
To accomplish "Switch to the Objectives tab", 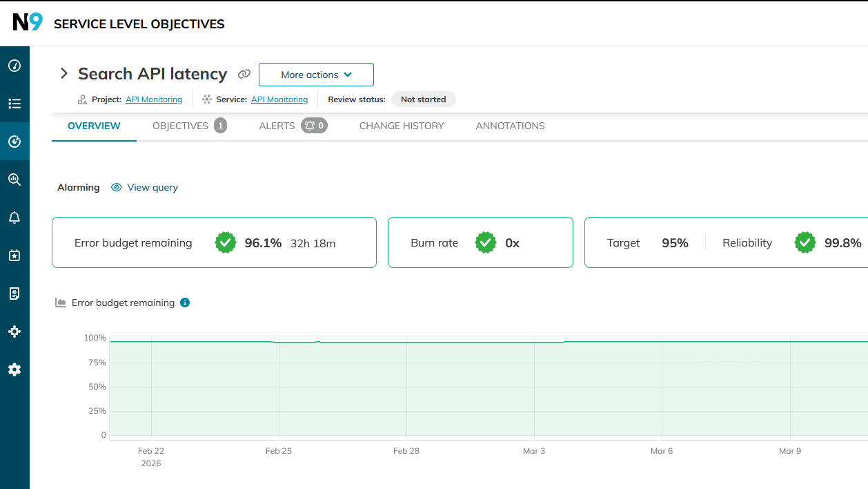I will [x=188, y=126].
